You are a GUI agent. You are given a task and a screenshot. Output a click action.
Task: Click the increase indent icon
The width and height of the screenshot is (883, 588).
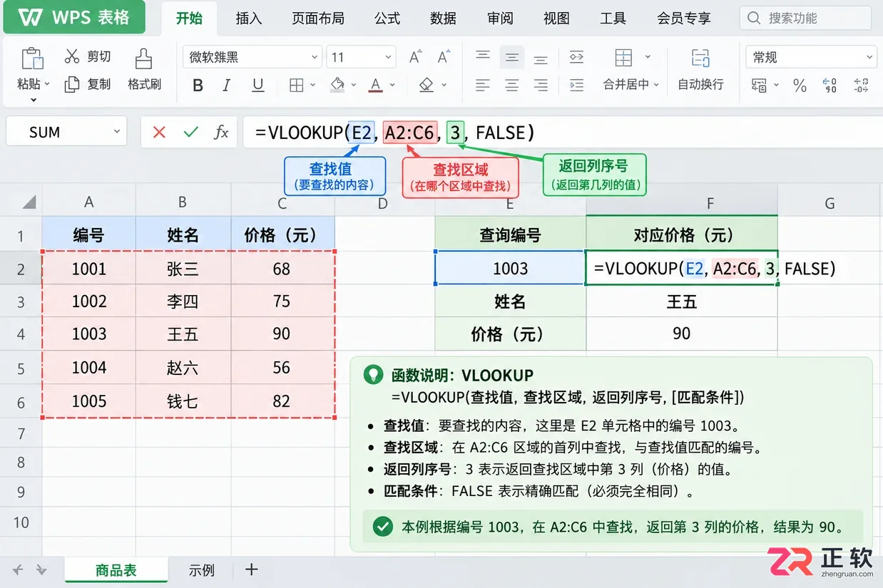(576, 86)
